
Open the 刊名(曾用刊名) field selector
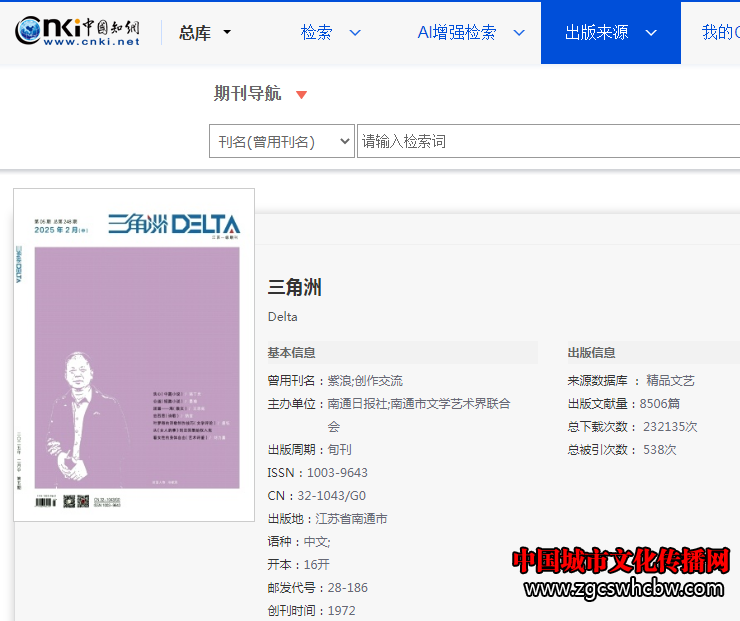(x=281, y=142)
